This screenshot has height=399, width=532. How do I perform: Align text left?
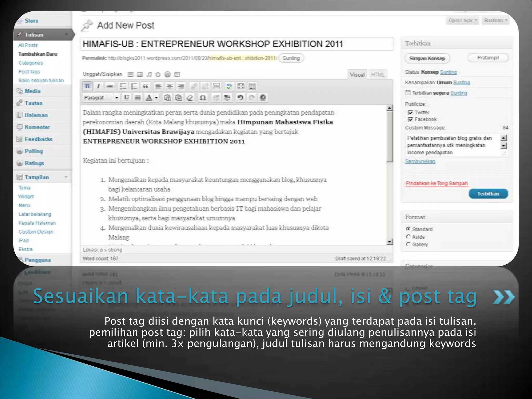(158, 86)
